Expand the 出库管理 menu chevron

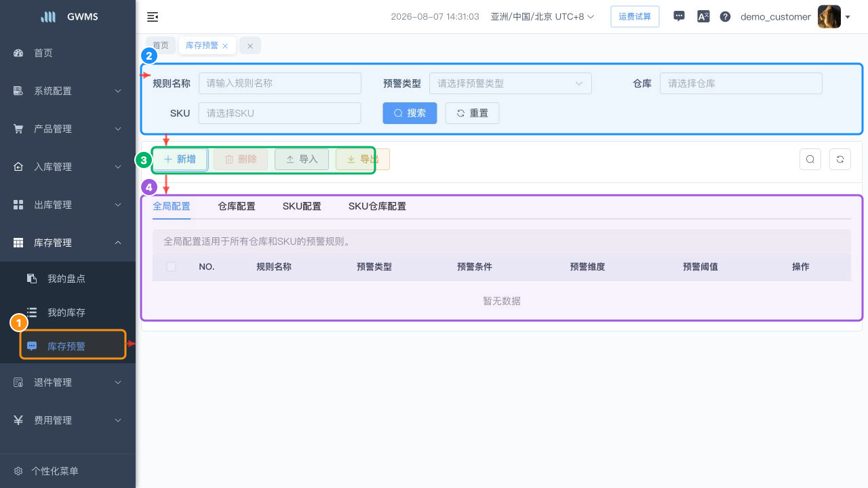click(x=118, y=205)
